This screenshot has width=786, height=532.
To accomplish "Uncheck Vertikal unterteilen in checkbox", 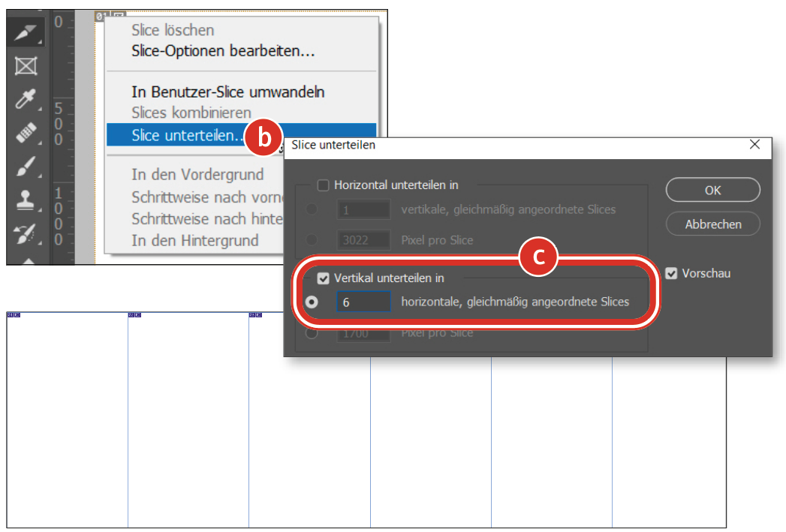I will (x=324, y=278).
